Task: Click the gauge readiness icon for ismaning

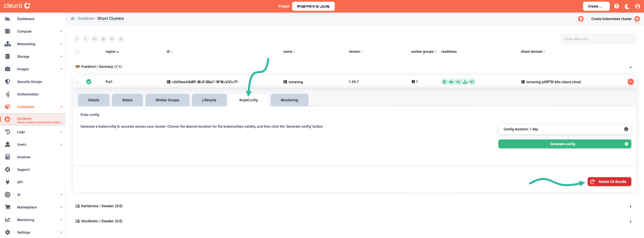Action: [x=451, y=82]
